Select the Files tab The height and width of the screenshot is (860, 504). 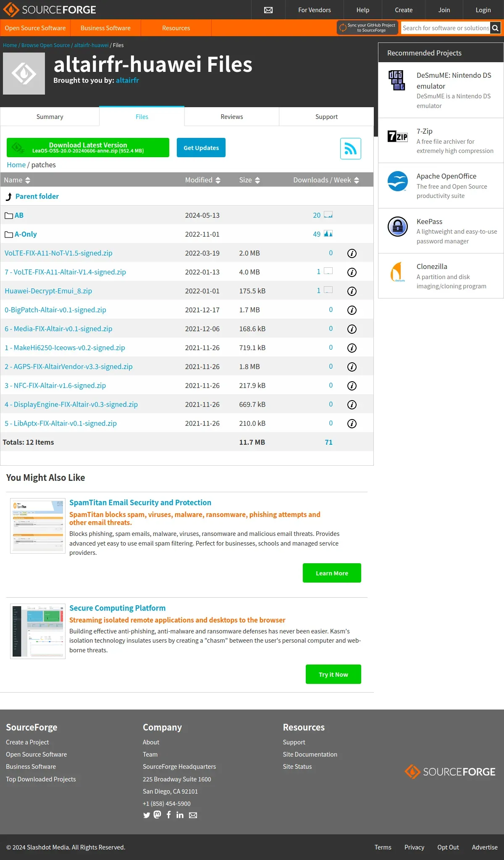[x=142, y=116]
